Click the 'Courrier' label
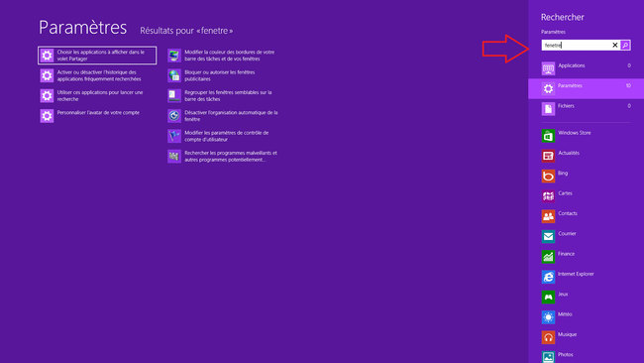The image size is (644, 363). tap(567, 233)
